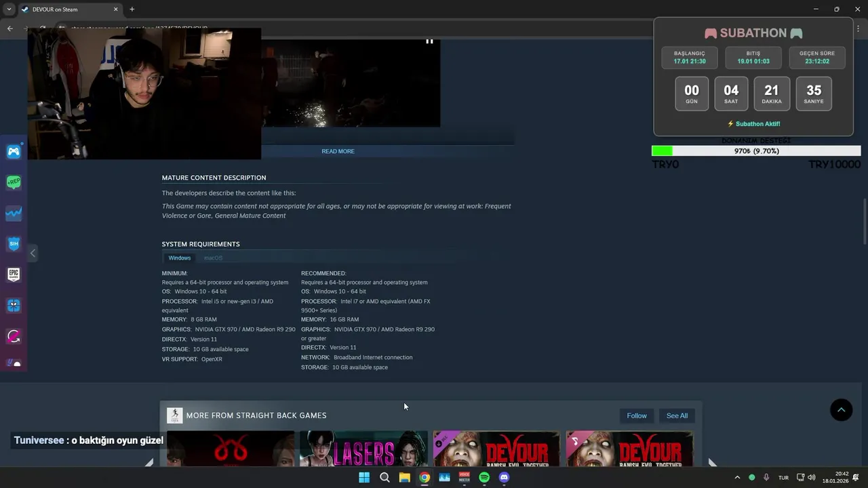Click SYSTEM REQUIREMENTS heading
Image resolution: width=868 pixels, height=488 pixels.
201,244
